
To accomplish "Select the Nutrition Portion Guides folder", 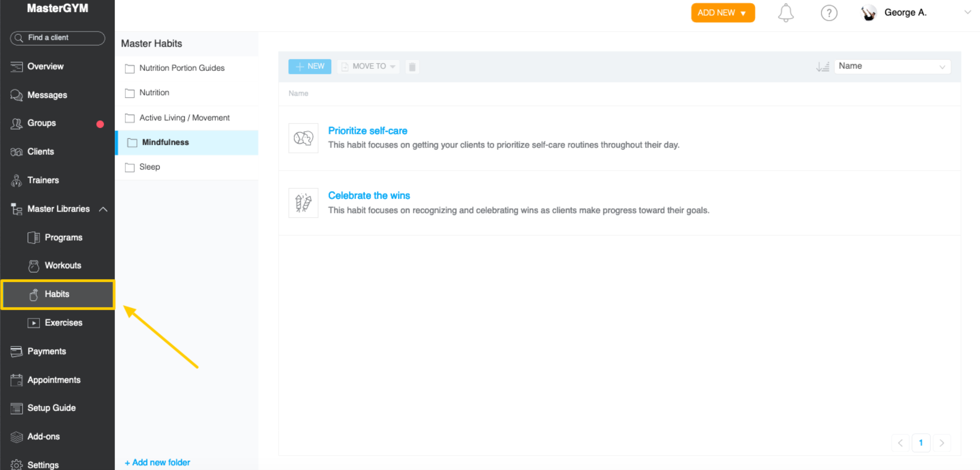I will pyautogui.click(x=187, y=68).
